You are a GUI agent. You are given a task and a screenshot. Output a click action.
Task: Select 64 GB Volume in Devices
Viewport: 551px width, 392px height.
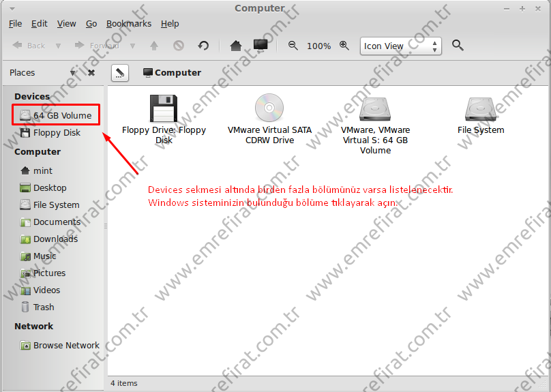point(61,115)
